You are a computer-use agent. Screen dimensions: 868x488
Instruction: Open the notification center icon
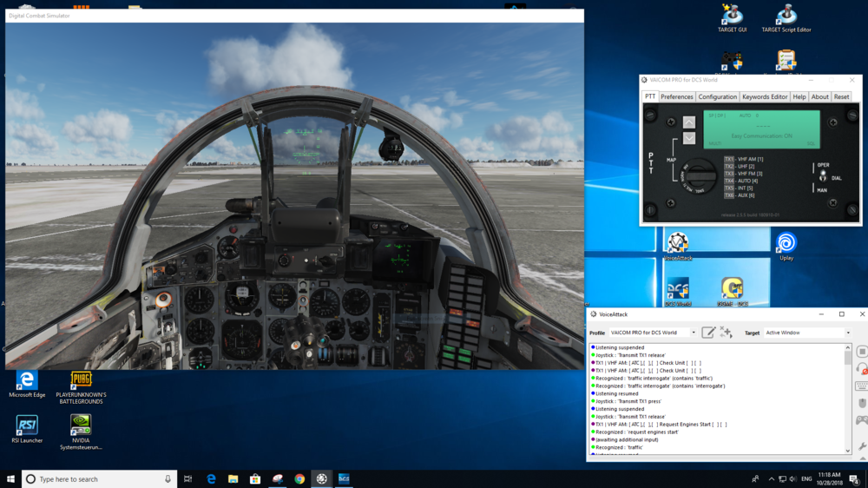(855, 479)
